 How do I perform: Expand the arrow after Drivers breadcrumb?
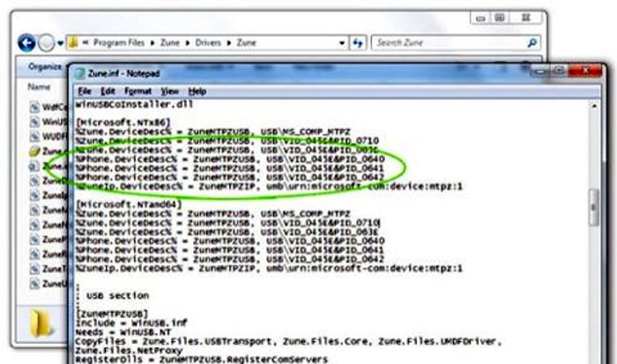pyautogui.click(x=228, y=43)
